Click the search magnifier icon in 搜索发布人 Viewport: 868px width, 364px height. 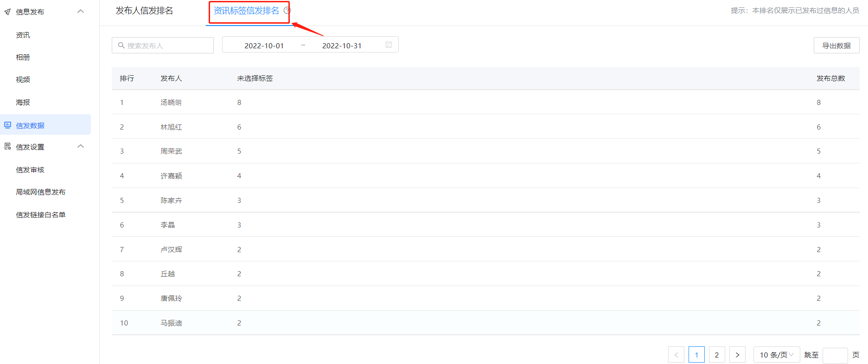click(121, 45)
